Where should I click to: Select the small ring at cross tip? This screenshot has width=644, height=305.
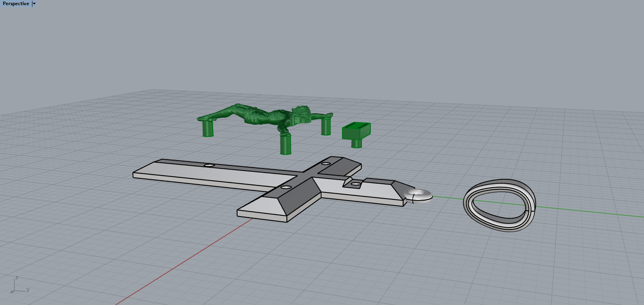tap(418, 196)
